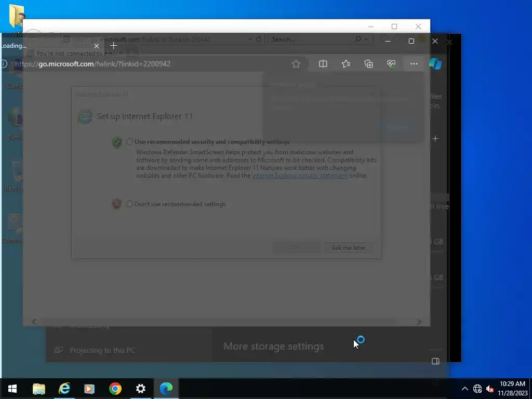Open a new tab in Edge

click(114, 46)
